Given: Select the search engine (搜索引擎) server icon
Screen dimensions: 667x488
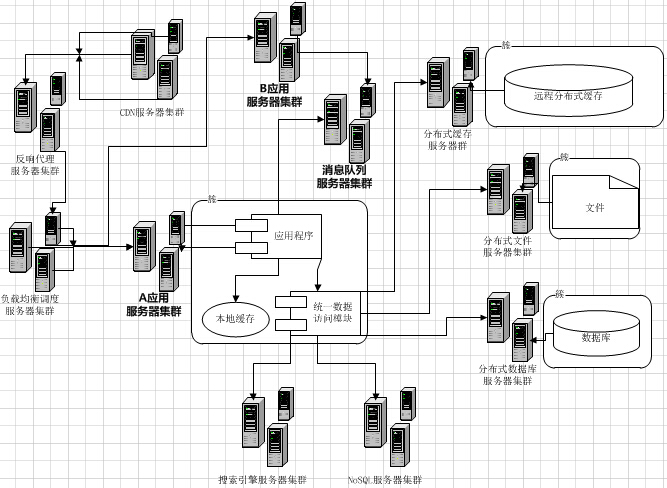Looking at the screenshot, I should click(x=266, y=426).
